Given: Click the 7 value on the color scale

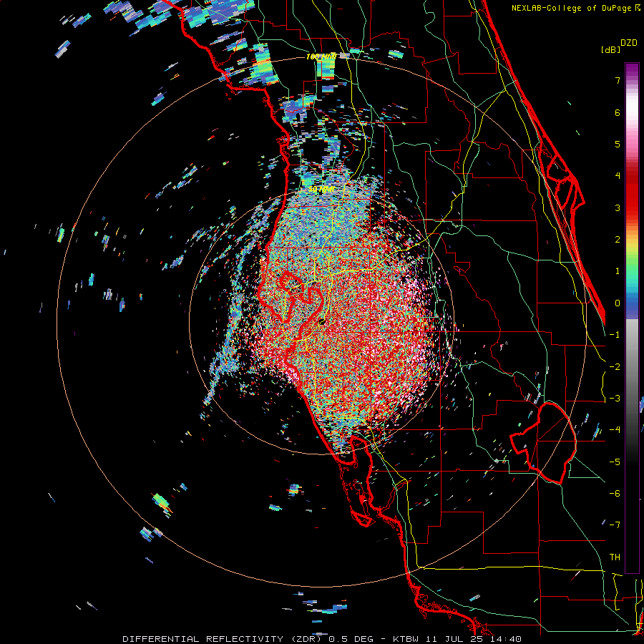Looking at the screenshot, I should (x=618, y=80).
